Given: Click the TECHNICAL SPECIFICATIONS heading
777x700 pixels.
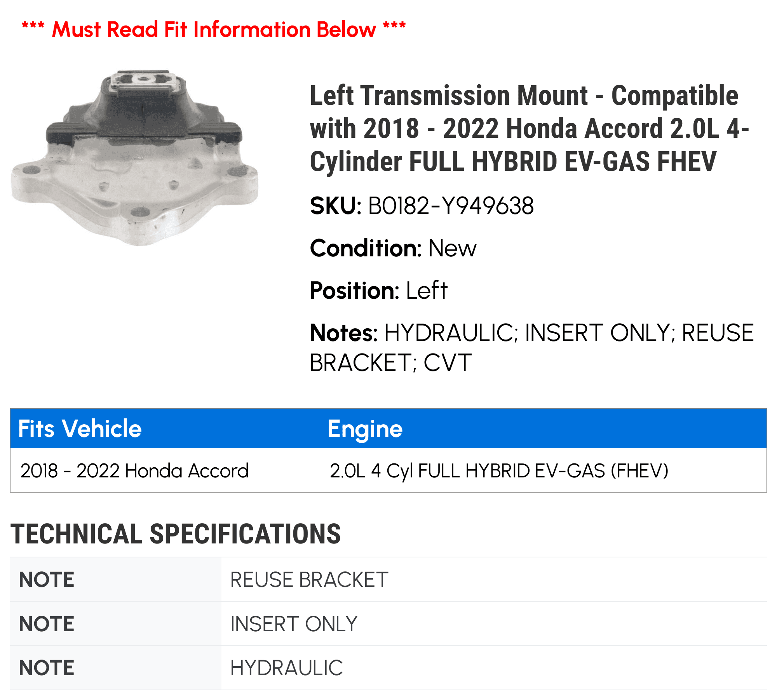Looking at the screenshot, I should coord(176,534).
